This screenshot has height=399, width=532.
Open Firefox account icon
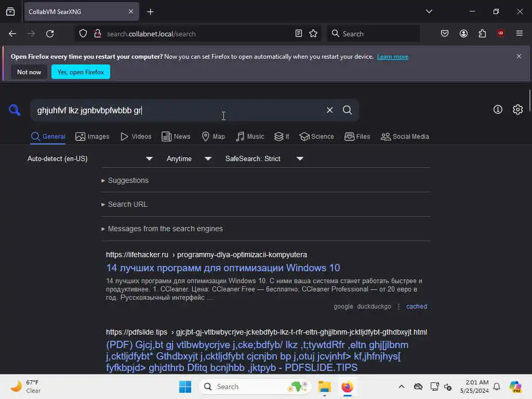point(463,33)
